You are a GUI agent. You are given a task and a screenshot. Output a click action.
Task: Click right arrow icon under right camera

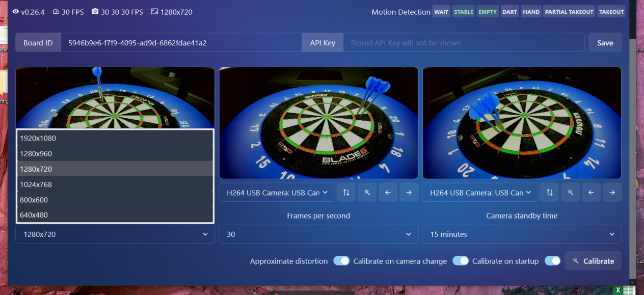pyautogui.click(x=612, y=193)
